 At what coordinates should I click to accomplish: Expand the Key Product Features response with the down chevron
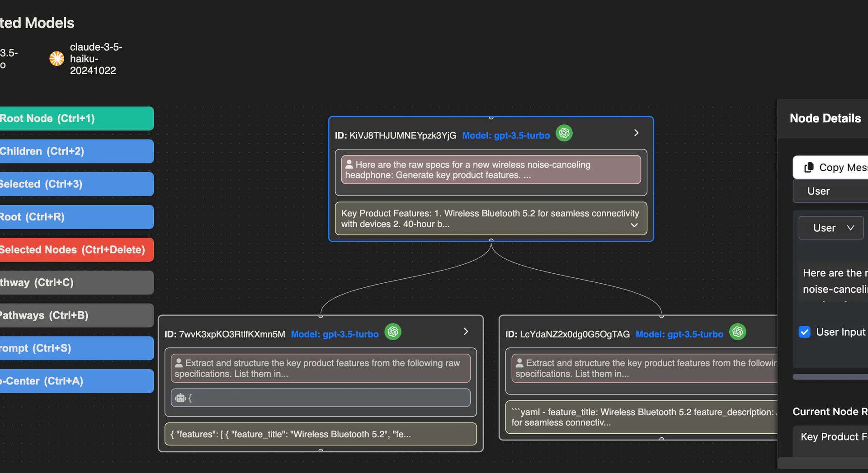635,225
